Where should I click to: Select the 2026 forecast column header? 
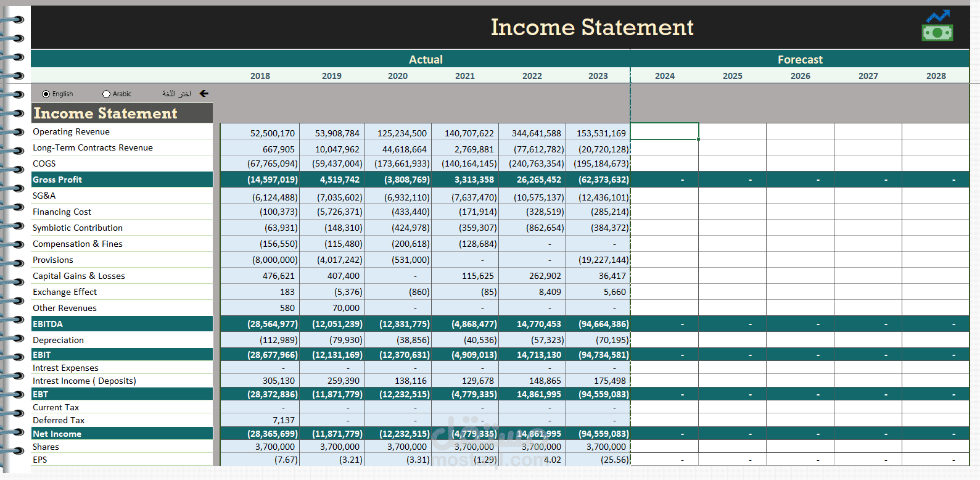point(801,76)
